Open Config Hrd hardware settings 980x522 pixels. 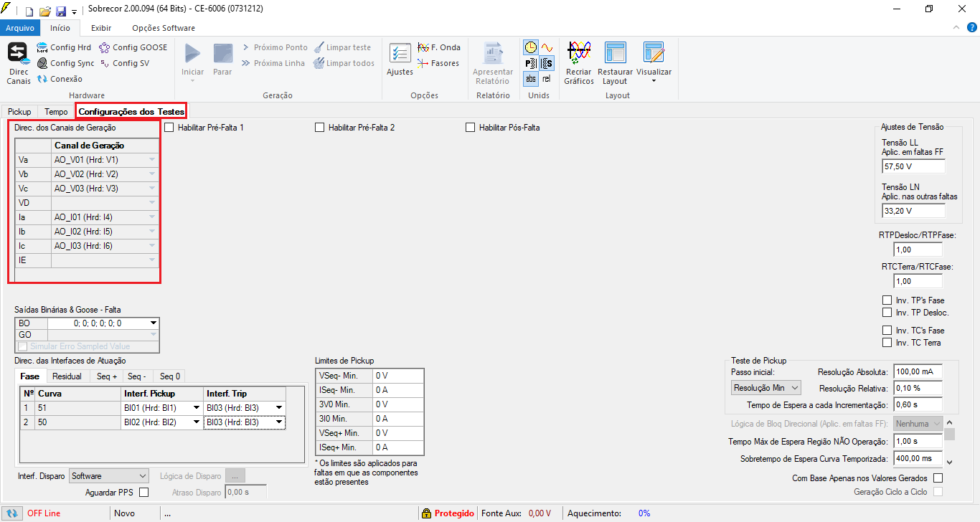click(64, 47)
